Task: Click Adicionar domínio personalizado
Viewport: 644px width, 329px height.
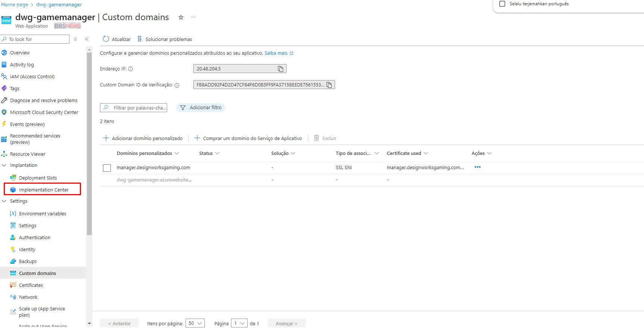Action: [143, 138]
